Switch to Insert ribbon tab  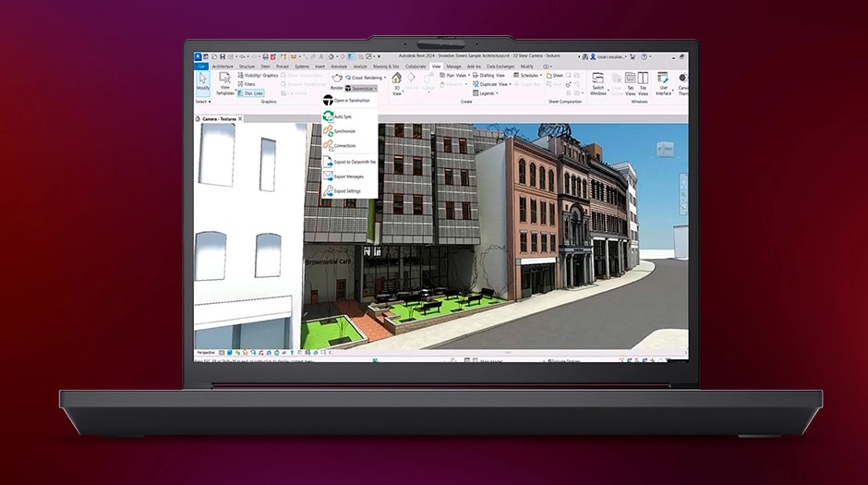320,67
